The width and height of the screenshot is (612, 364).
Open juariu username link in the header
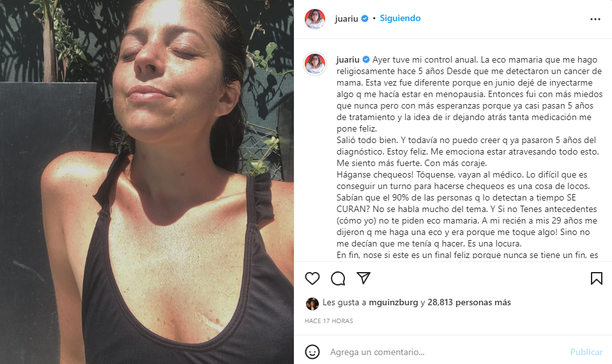coord(346,19)
